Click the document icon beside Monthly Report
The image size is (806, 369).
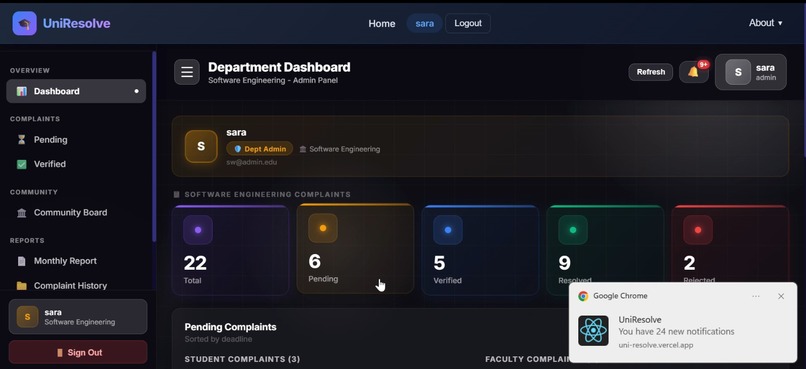click(22, 261)
